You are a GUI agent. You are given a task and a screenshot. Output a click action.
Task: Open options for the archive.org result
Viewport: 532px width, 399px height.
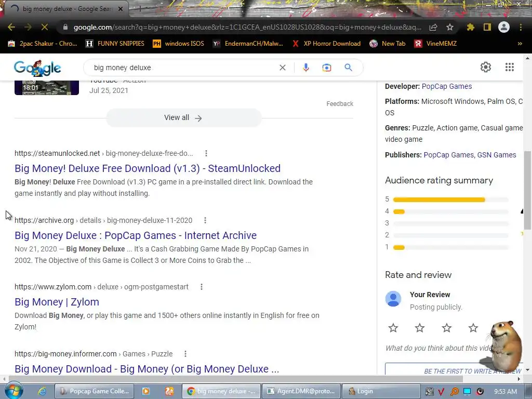[205, 220]
